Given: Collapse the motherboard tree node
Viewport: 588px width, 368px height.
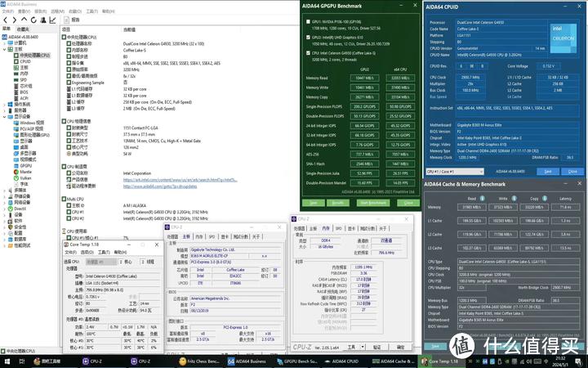Looking at the screenshot, I should (x=6, y=48).
